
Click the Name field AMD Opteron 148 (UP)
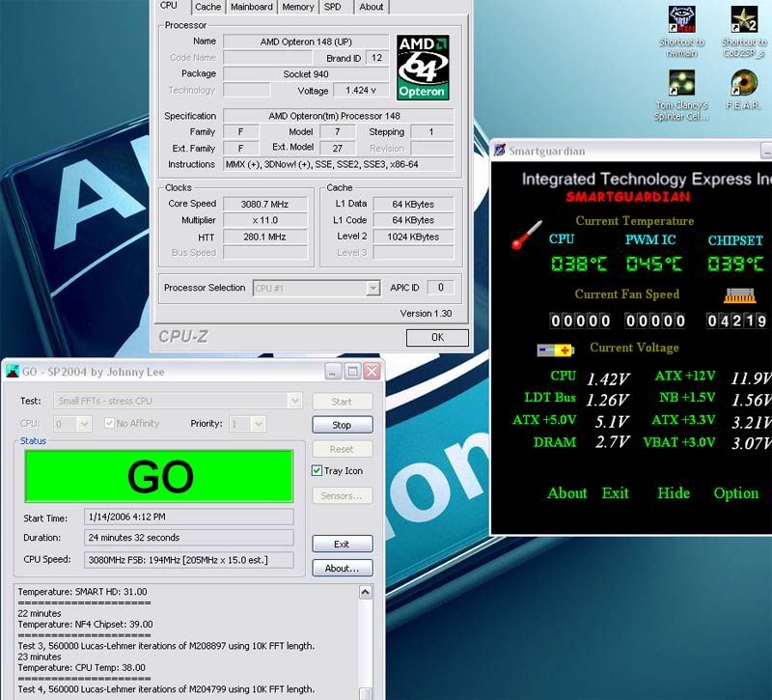click(x=306, y=42)
